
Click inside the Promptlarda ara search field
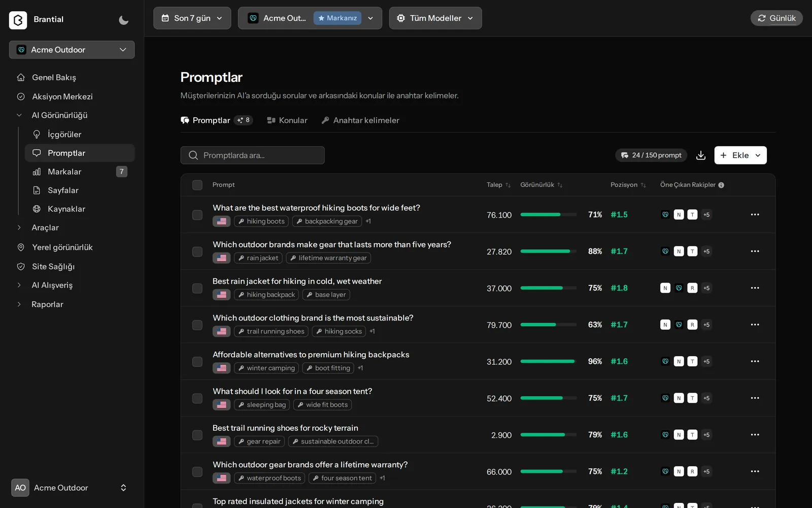252,155
